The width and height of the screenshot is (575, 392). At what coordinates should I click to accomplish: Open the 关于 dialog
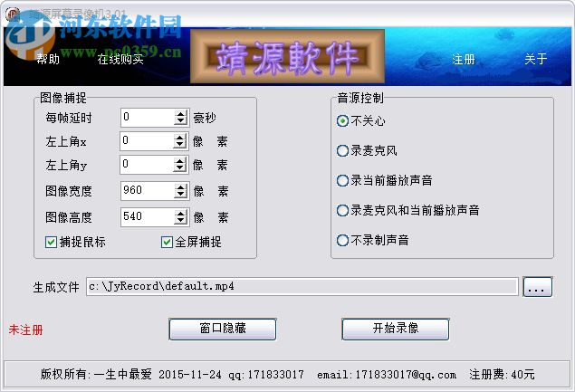click(536, 59)
